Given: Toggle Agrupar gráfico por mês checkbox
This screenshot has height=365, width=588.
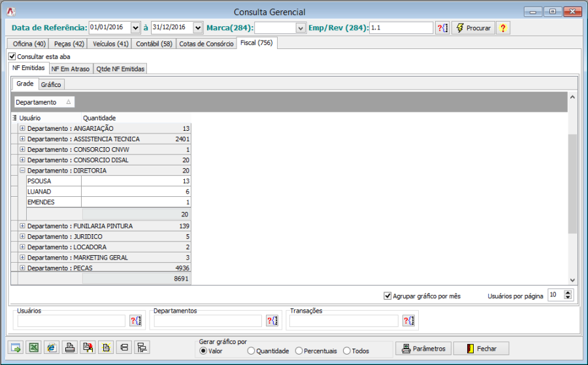Looking at the screenshot, I should [x=387, y=296].
